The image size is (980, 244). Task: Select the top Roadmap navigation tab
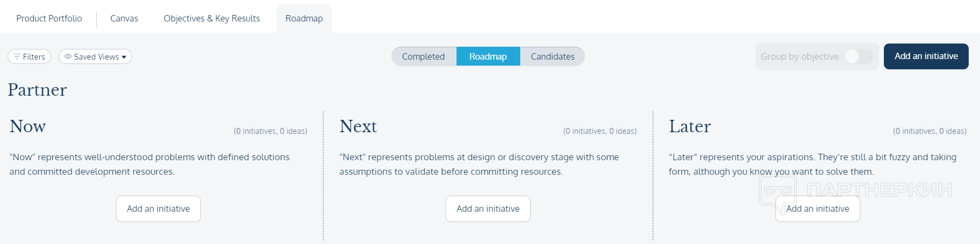304,18
